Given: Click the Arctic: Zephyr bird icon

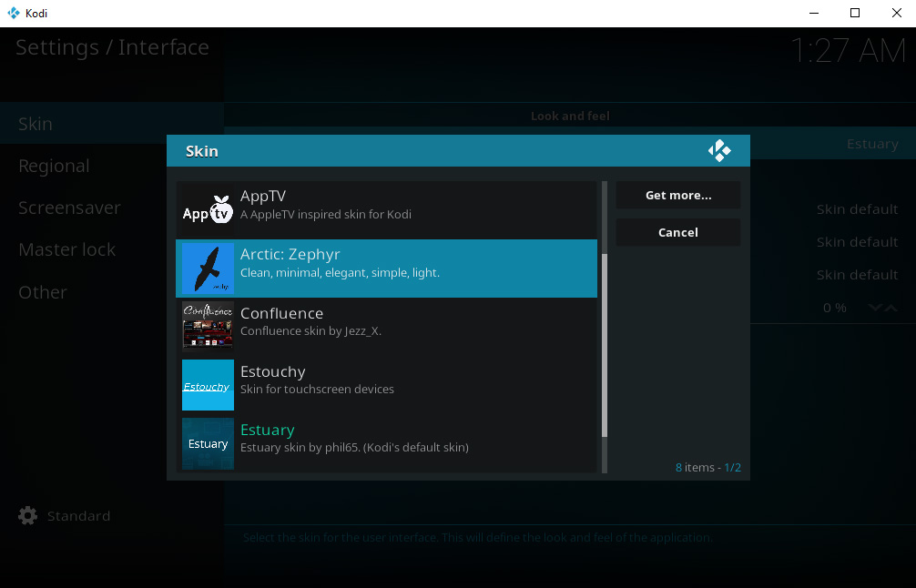Looking at the screenshot, I should 208,269.
